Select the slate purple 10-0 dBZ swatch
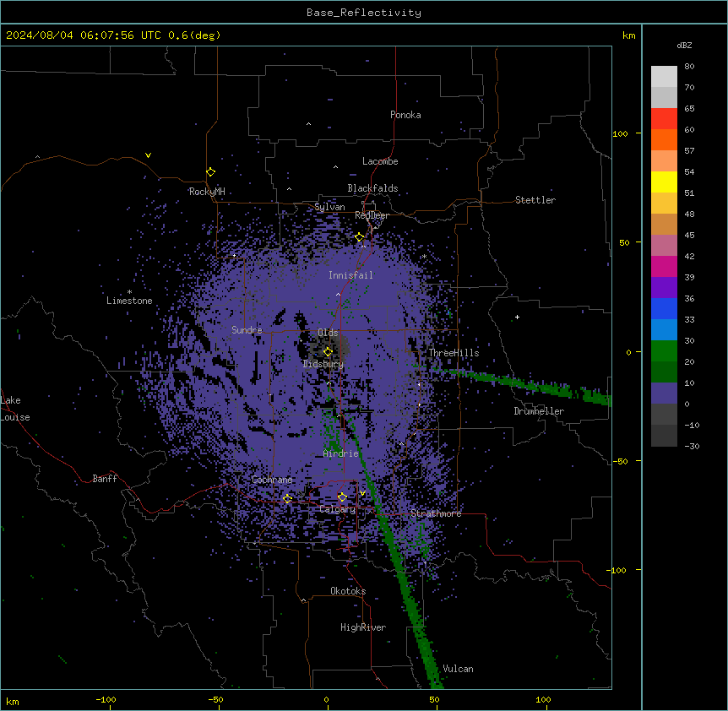The height and width of the screenshot is (711, 728). (664, 393)
